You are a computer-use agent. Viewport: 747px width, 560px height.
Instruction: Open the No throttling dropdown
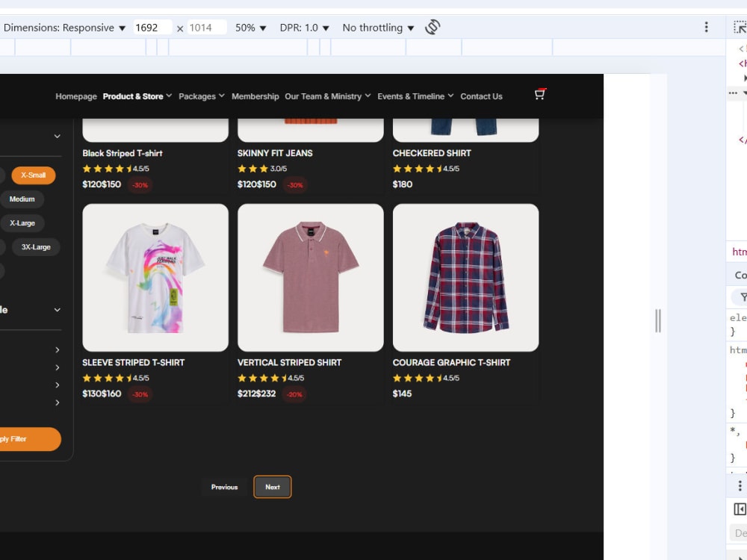coord(378,28)
